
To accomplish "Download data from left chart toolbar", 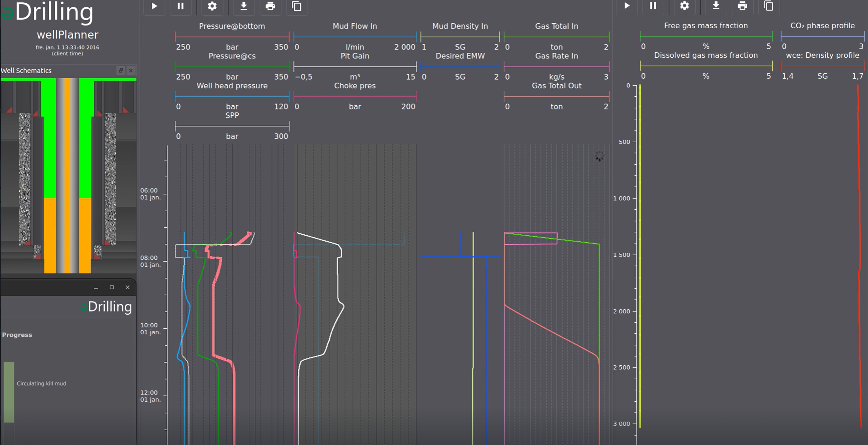I will tap(244, 6).
